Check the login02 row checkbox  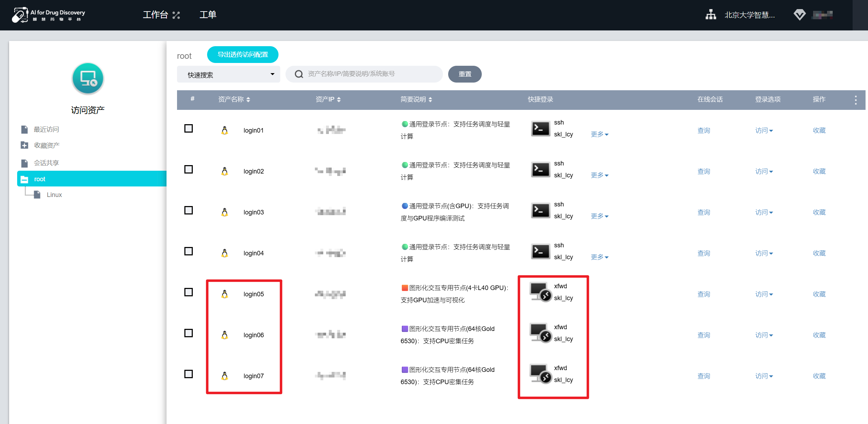pyautogui.click(x=189, y=169)
